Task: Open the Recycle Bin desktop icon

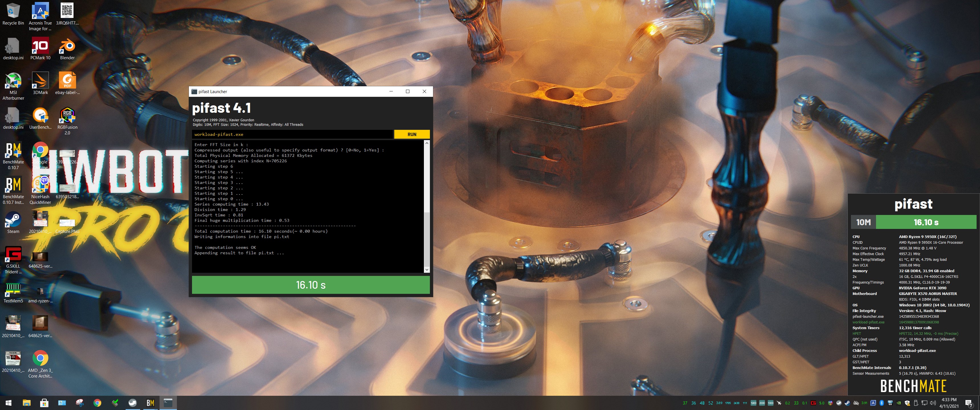Action: (x=13, y=15)
